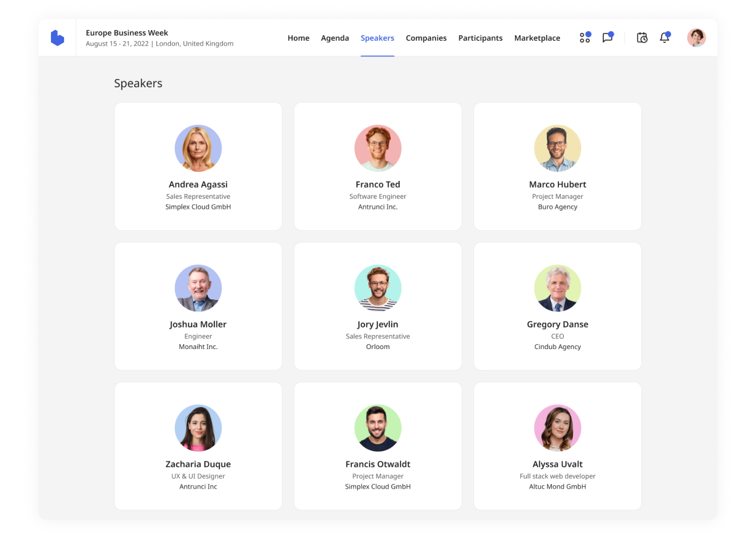Open the chat messages icon
The height and width of the screenshot is (539, 756).
[608, 38]
